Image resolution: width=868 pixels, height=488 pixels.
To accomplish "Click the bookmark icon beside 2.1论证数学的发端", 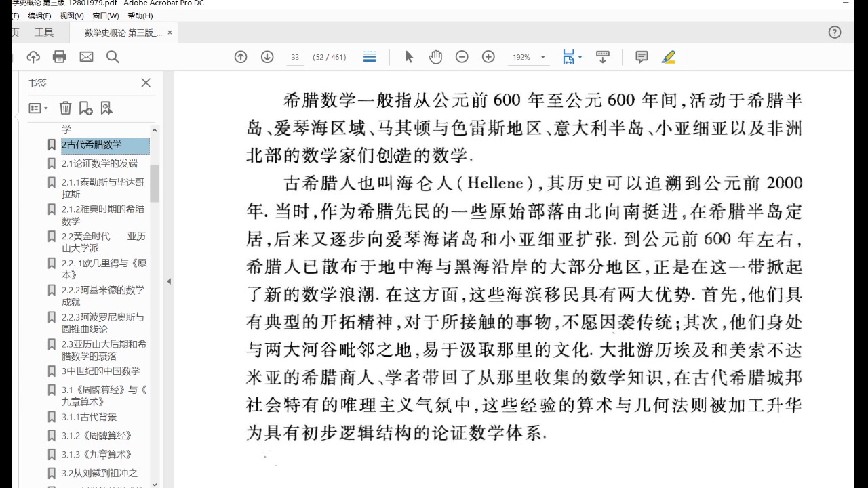I will (51, 163).
